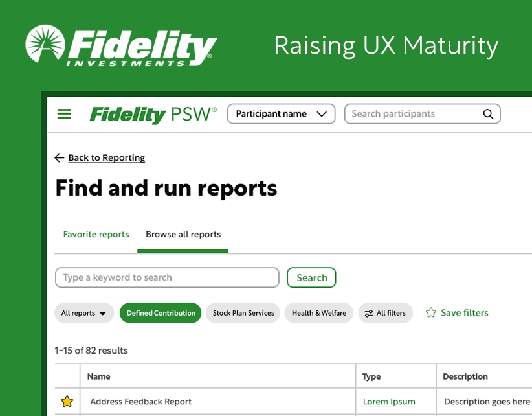Click the keyword search input field
The height and width of the screenshot is (416, 532).
[x=167, y=277]
